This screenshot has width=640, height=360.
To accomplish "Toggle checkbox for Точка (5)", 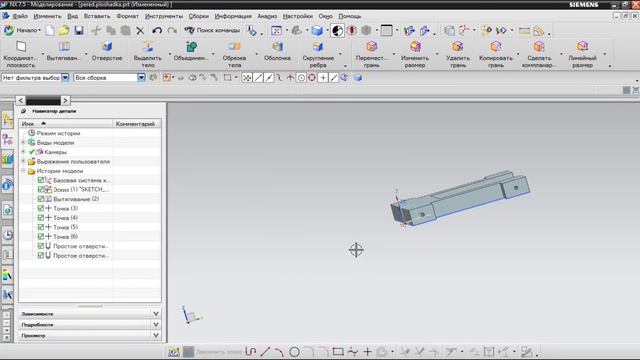I will click(x=40, y=227).
